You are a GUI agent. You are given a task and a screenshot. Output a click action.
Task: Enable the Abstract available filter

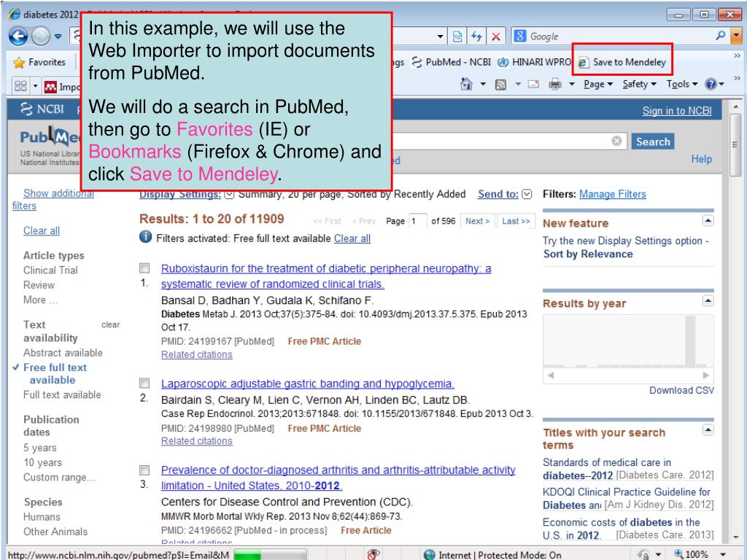63,352
